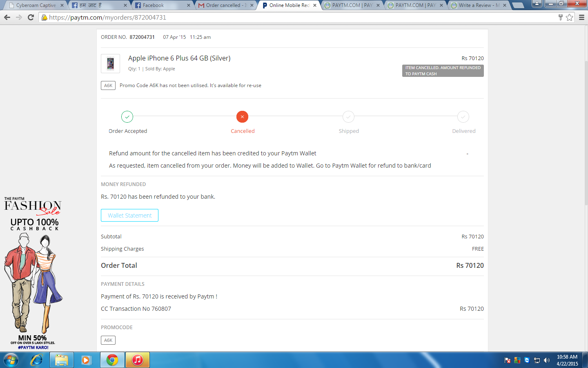Click the Windows Start button
This screenshot has height=368, width=588.
tap(11, 360)
